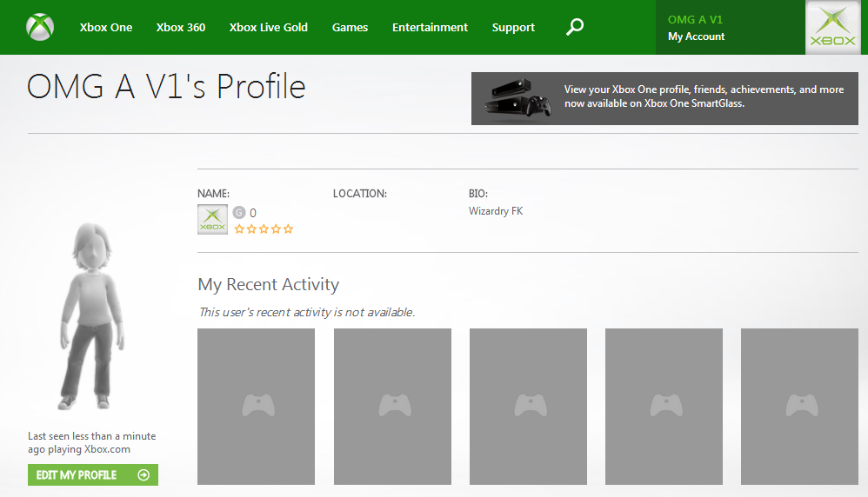
Task: Click the gamerscore G icon
Action: tap(238, 212)
